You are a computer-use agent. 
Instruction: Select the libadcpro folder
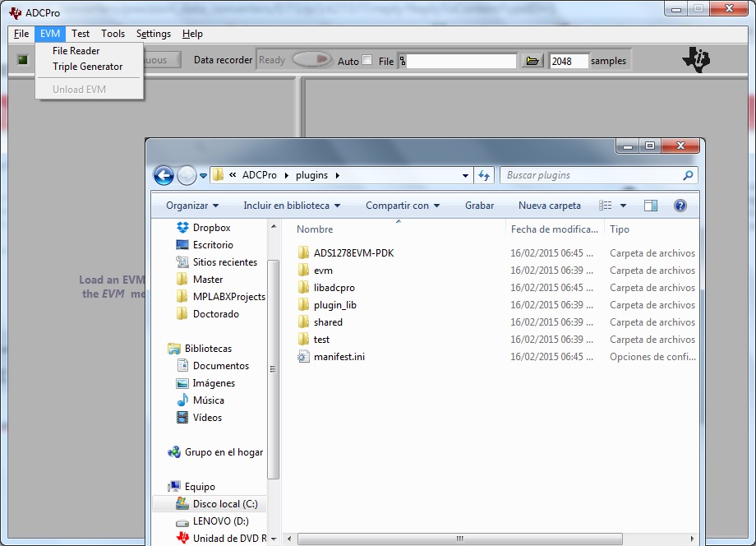click(x=334, y=288)
